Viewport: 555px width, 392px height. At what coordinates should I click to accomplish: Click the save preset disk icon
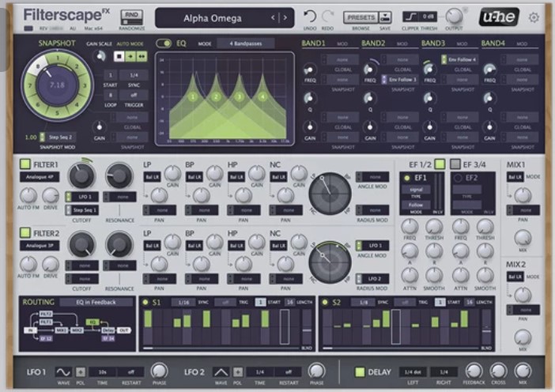point(385,17)
